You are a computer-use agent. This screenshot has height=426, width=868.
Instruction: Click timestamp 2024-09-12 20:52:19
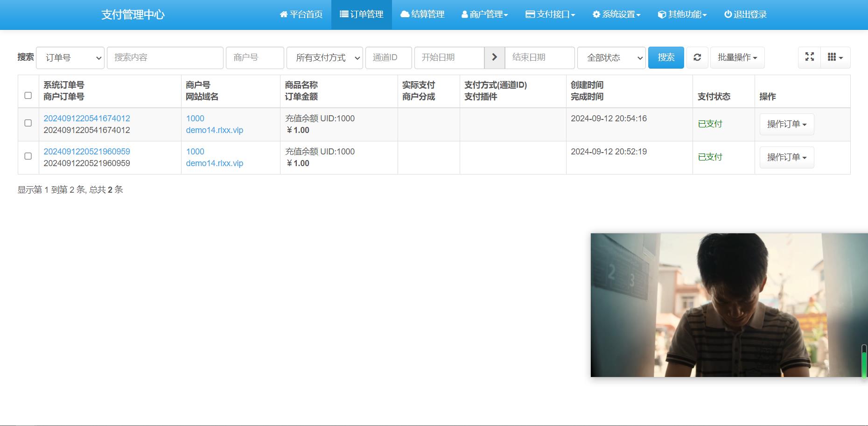coord(609,152)
